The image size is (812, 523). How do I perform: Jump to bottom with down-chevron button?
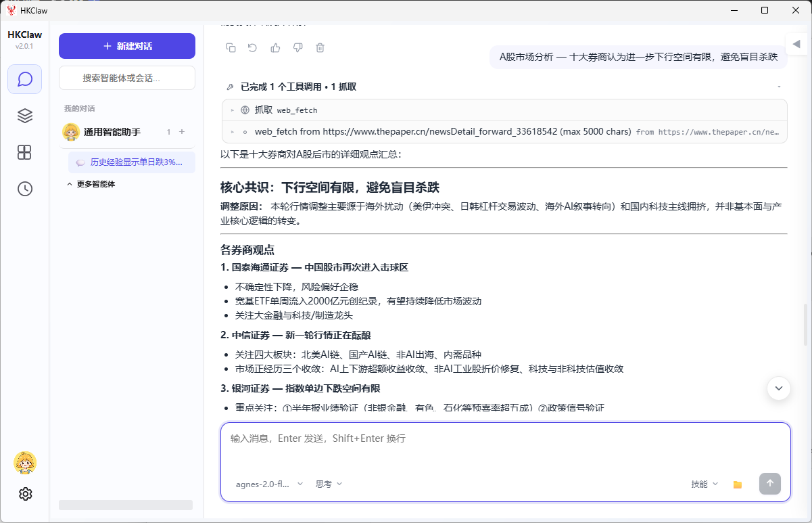(779, 388)
